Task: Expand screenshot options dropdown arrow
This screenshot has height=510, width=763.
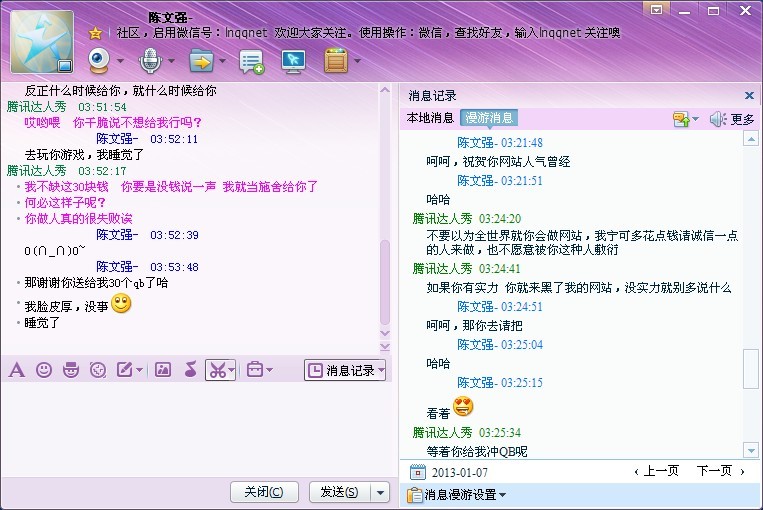Action: click(232, 371)
